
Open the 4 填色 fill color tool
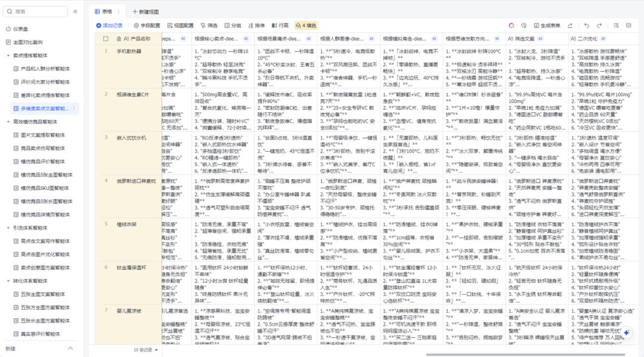pyautogui.click(x=306, y=26)
